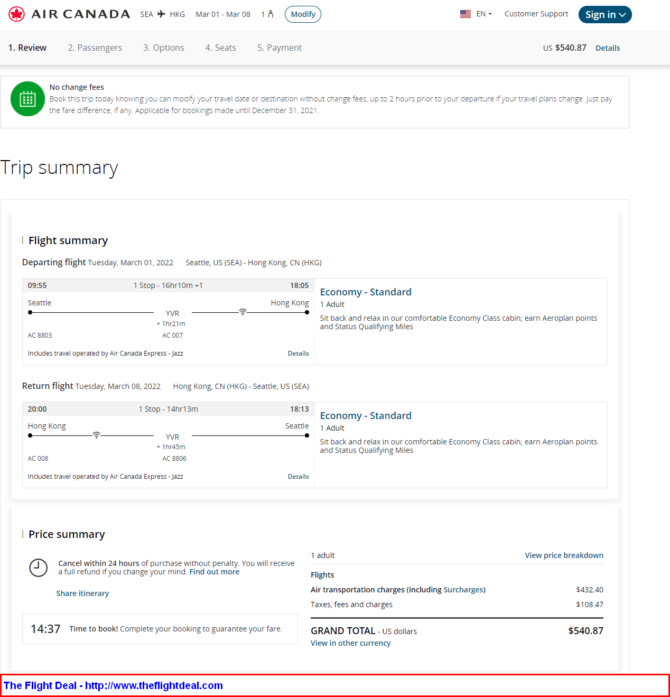Click the Mar 01 - Mar 08 dates
This screenshot has height=697, width=670.
click(x=223, y=14)
